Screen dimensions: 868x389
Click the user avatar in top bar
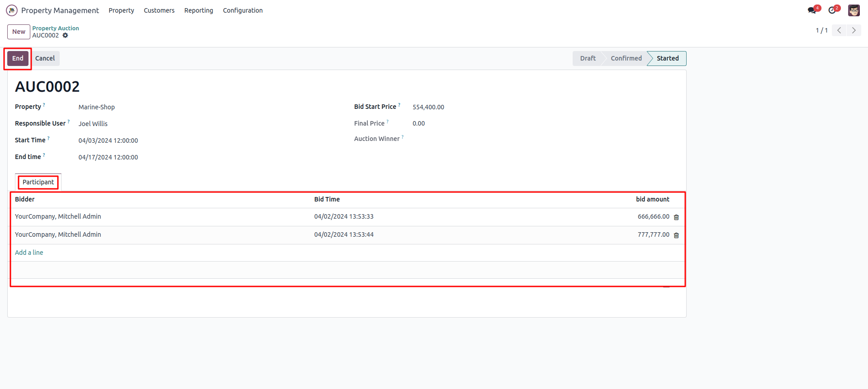click(854, 10)
